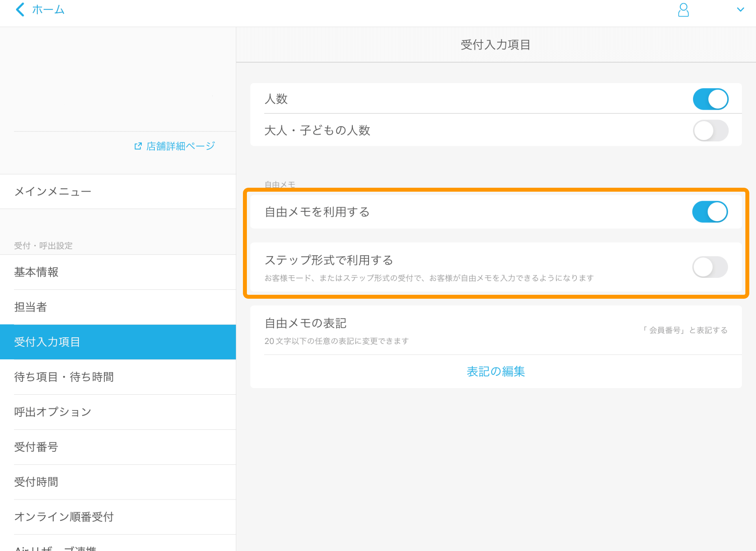Disable the 人数 toggle
The image size is (756, 551).
[x=710, y=99]
